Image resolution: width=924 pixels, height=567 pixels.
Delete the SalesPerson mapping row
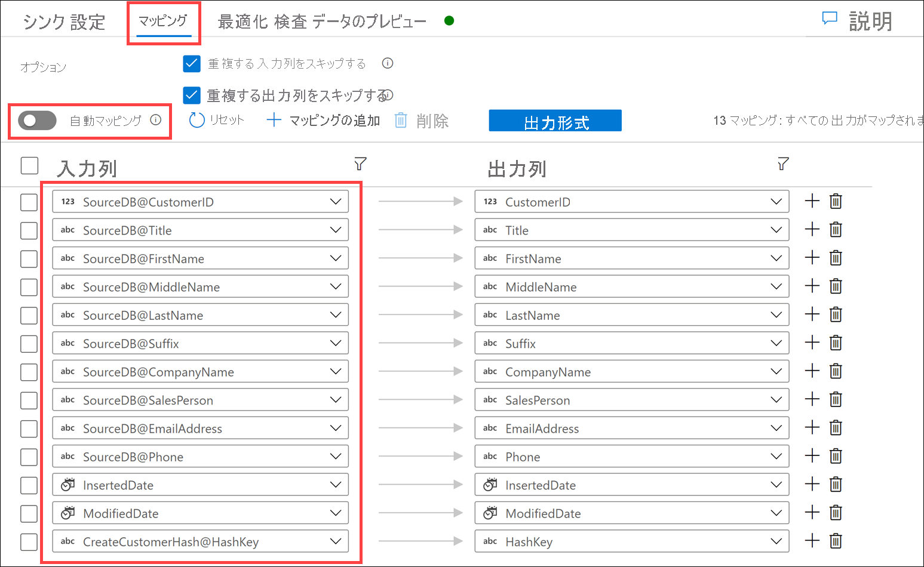[836, 399]
